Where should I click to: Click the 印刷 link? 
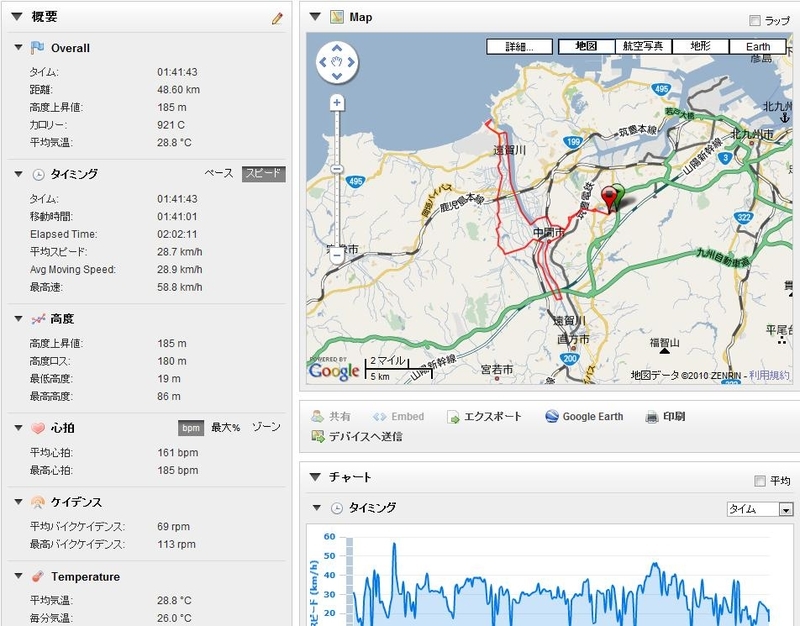click(674, 417)
